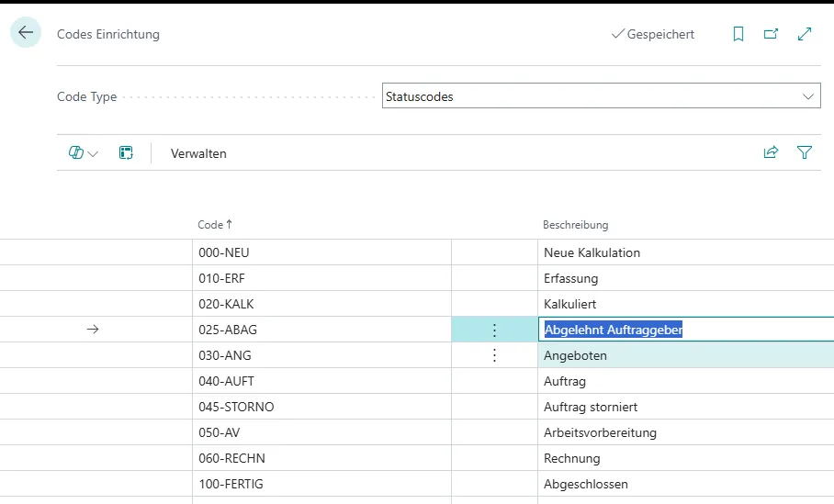This screenshot has width=834, height=504.
Task: Click the Code Type field label
Action: coord(86,96)
